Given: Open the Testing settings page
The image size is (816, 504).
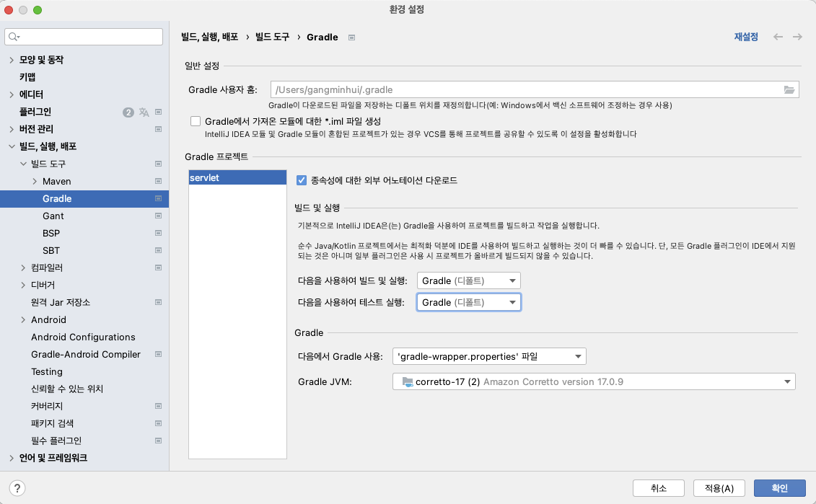Looking at the screenshot, I should pyautogui.click(x=47, y=371).
